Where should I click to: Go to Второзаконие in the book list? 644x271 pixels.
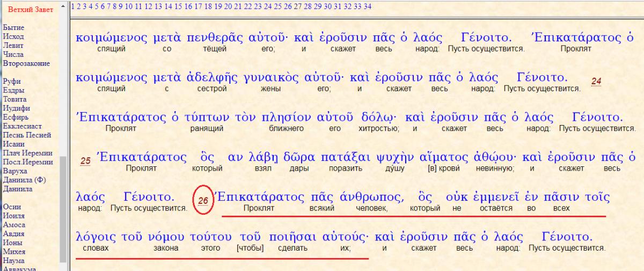click(x=26, y=63)
